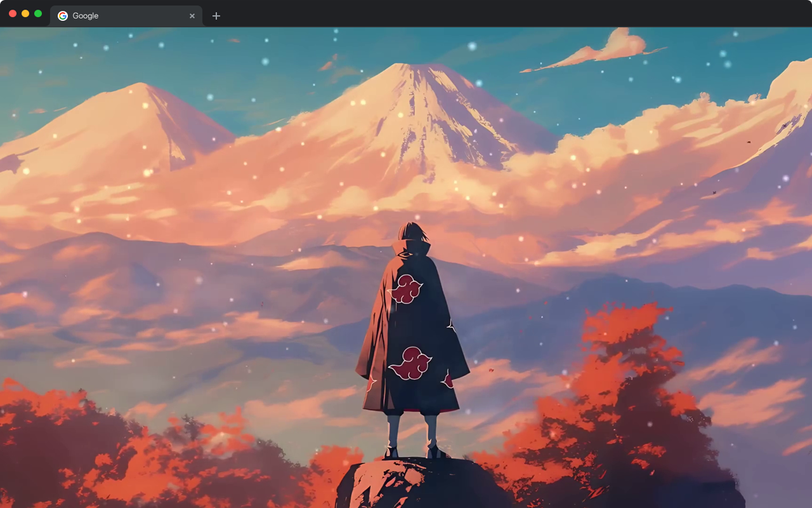Click the Google favicon on the browser tab
This screenshot has width=812, height=508.
62,15
